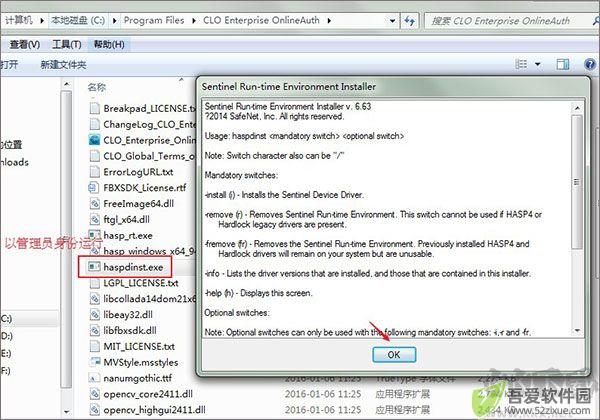
Task: Select the ChangeLog_CLO_Ente file
Action: click(150, 124)
